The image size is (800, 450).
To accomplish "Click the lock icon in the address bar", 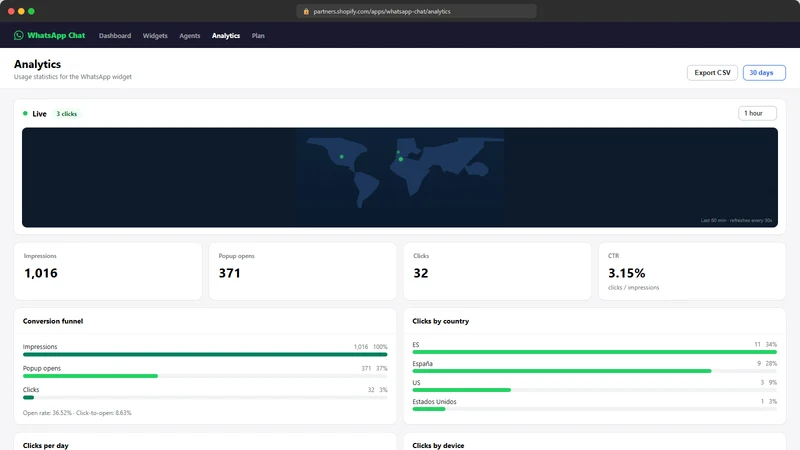I will tap(306, 11).
